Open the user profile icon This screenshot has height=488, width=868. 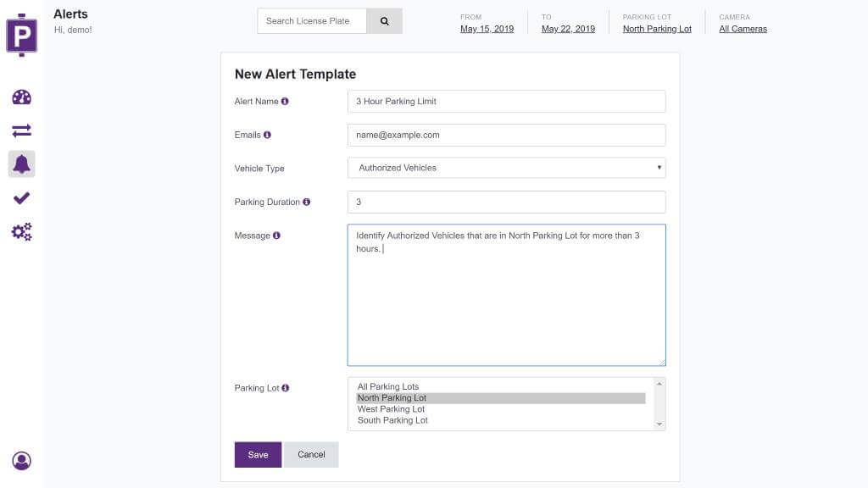21,461
